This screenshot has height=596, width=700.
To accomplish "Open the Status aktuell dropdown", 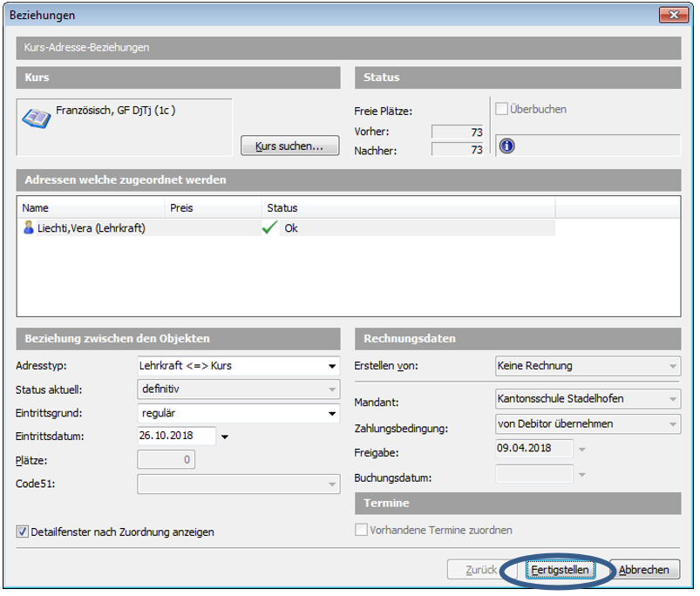I will [332, 389].
